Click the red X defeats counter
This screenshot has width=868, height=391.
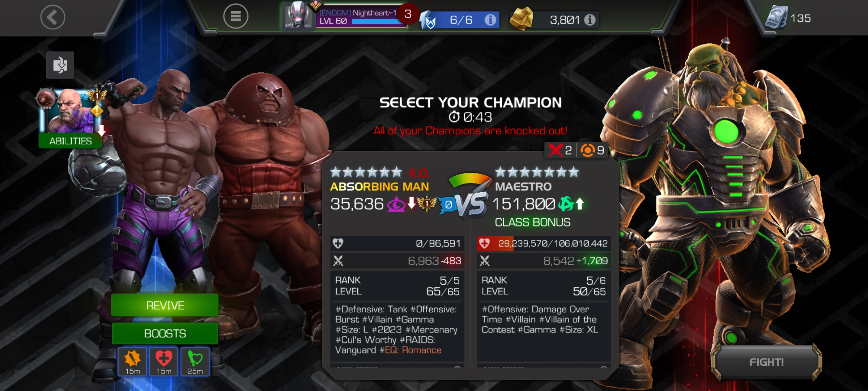(x=560, y=150)
